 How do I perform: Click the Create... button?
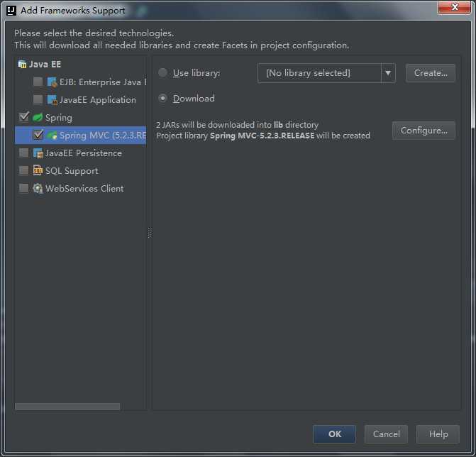pos(431,73)
